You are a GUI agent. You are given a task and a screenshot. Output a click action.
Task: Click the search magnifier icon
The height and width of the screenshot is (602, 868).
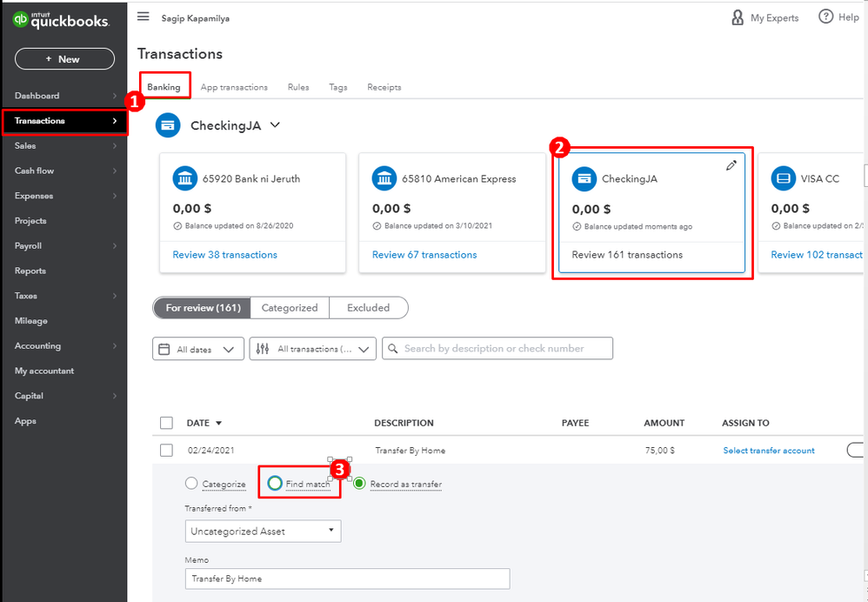click(x=393, y=348)
